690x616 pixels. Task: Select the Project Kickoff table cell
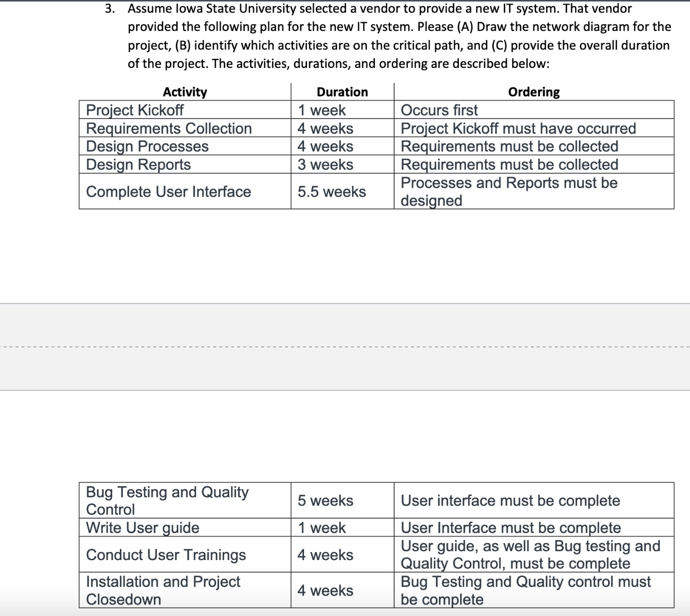(x=134, y=110)
